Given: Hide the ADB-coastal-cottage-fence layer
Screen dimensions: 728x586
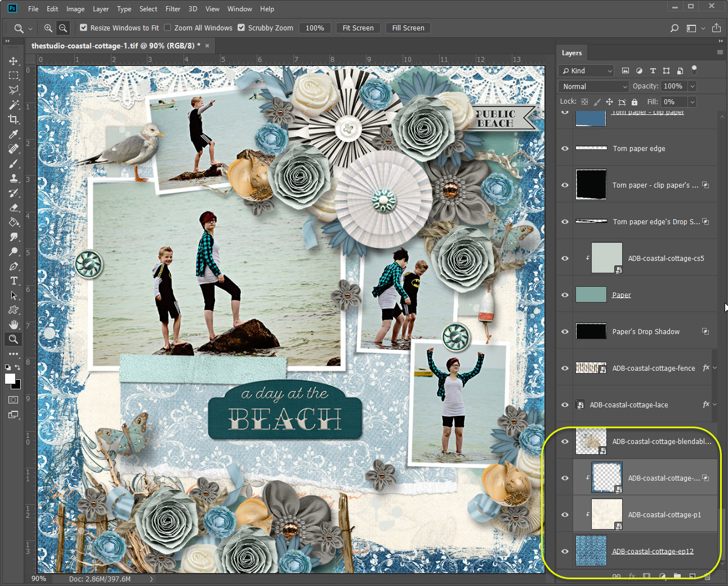Looking at the screenshot, I should [x=565, y=368].
